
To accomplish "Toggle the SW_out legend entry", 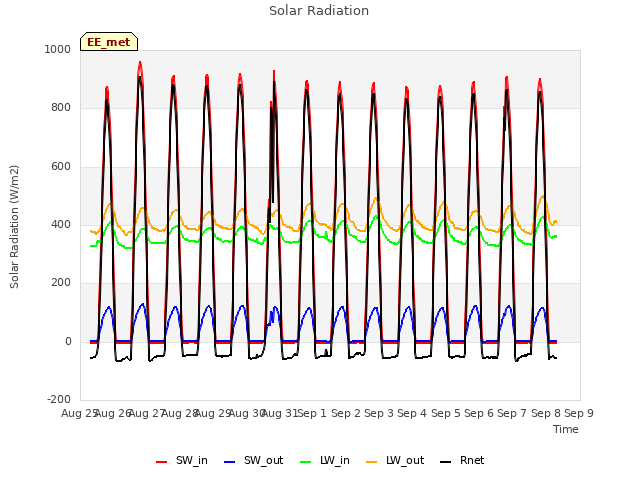I will point(253,461).
